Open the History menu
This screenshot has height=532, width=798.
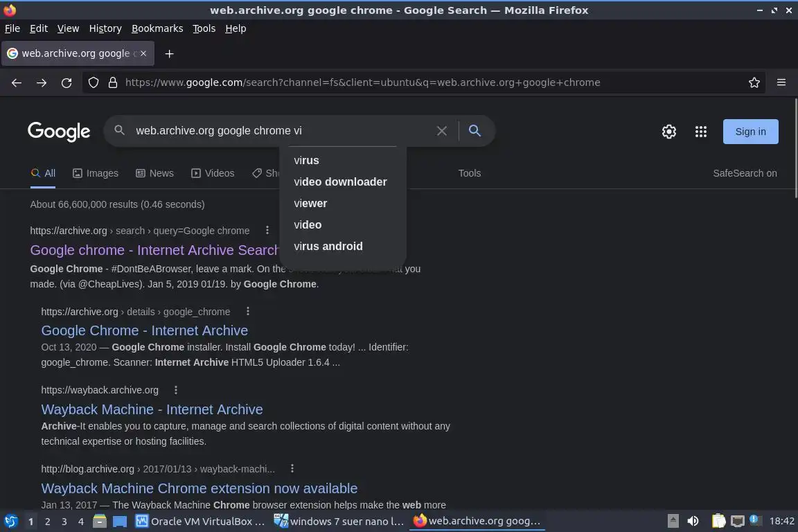tap(105, 28)
